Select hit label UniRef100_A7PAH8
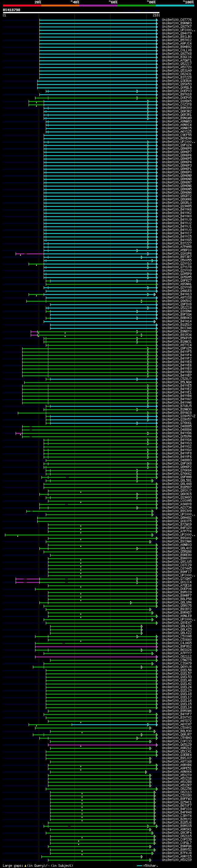 (176, 247)
